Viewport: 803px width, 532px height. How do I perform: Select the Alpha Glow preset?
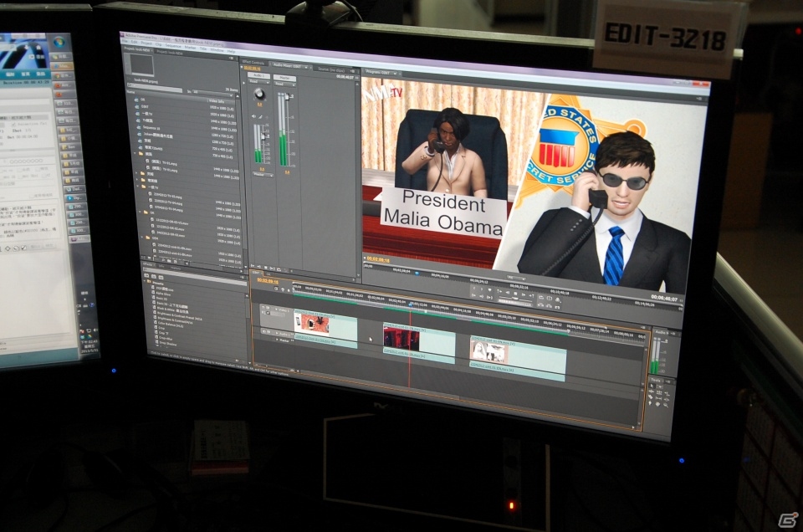tap(163, 294)
